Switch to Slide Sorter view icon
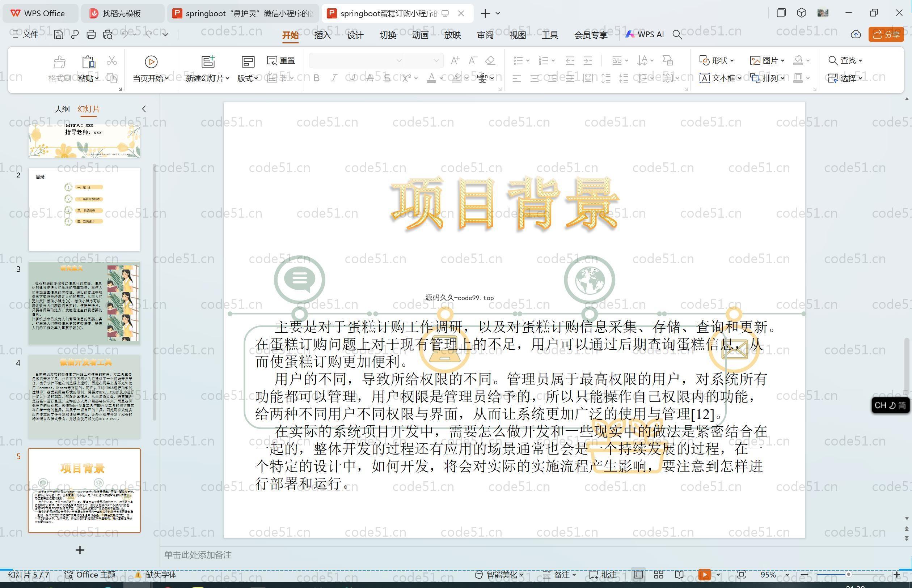This screenshot has width=912, height=588. (658, 575)
